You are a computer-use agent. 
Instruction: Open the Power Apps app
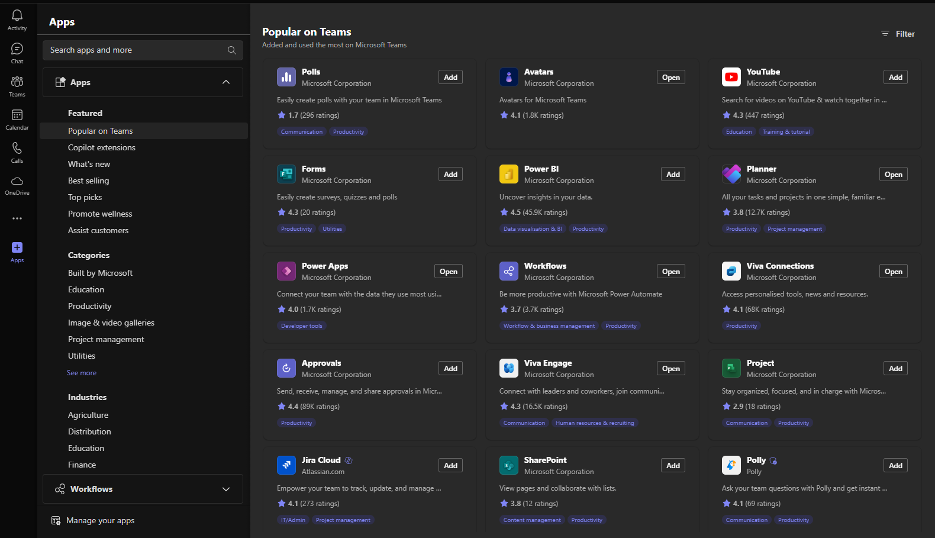tap(448, 271)
